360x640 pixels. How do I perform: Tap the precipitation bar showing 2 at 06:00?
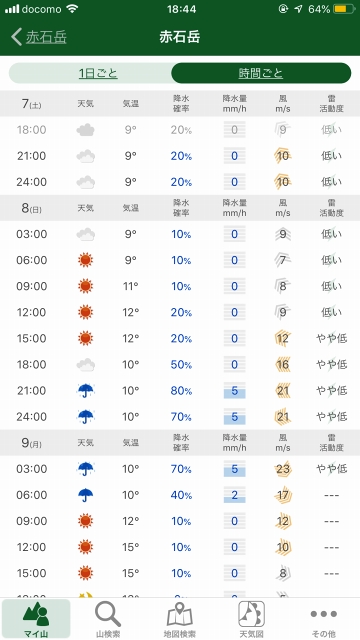coord(234,495)
